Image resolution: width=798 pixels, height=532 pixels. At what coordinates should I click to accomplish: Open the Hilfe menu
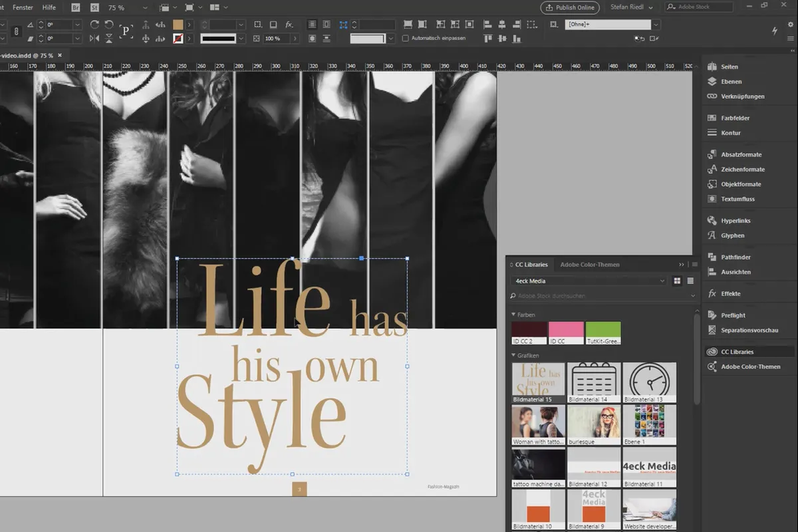click(x=49, y=7)
